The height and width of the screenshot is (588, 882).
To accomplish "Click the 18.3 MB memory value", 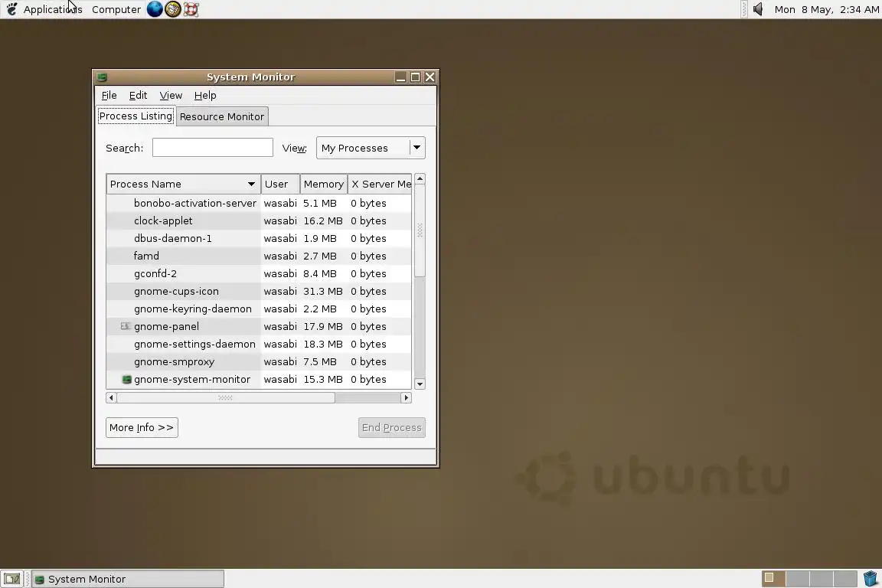I will [323, 344].
